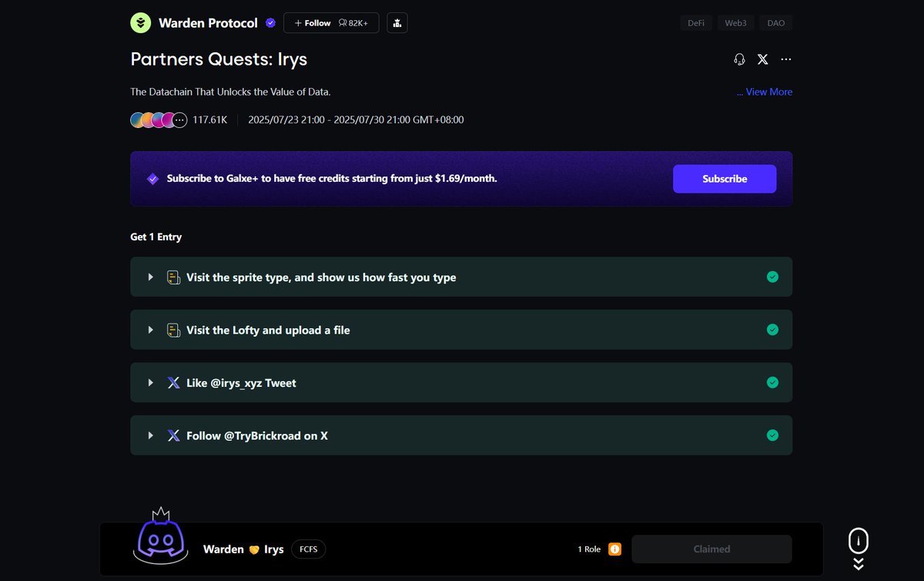Click the document icon of sprite type task
This screenshot has height=581, width=924.
[x=174, y=277]
